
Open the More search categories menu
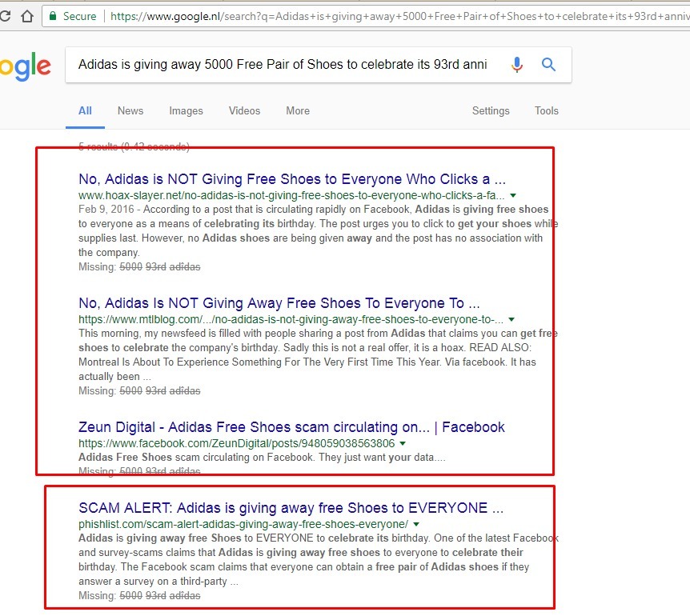tap(298, 111)
